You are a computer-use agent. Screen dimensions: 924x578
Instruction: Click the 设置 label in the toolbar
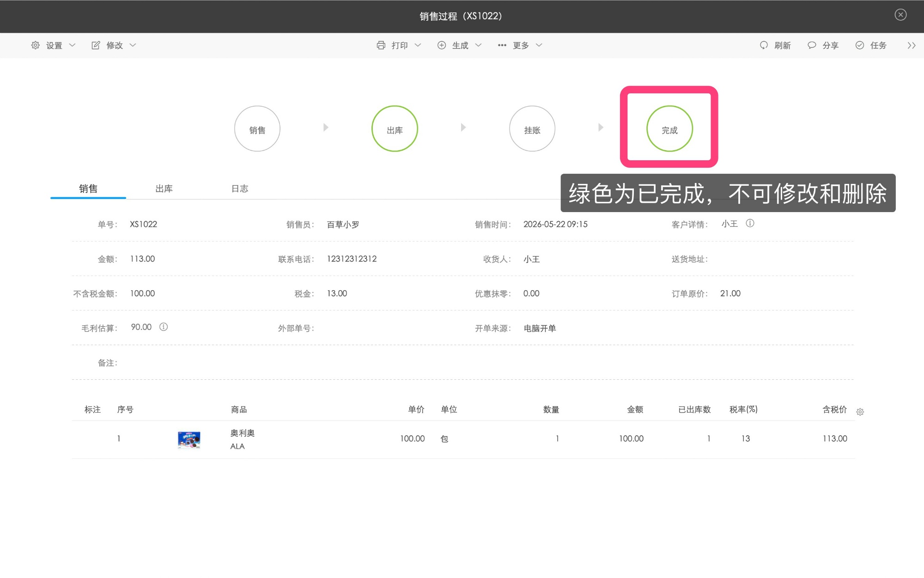point(54,45)
